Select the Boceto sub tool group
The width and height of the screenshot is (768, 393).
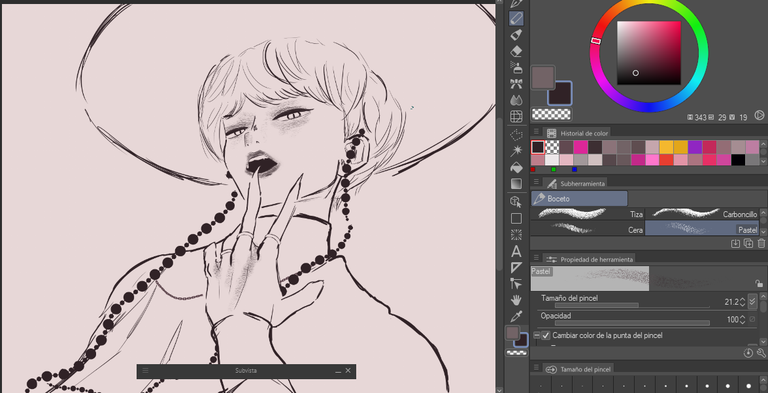[x=579, y=198]
